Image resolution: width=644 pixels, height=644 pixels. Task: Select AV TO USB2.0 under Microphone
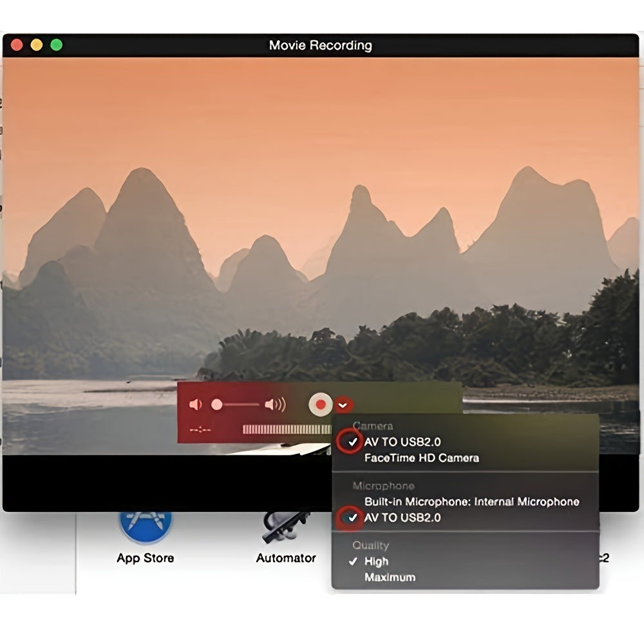tap(402, 517)
